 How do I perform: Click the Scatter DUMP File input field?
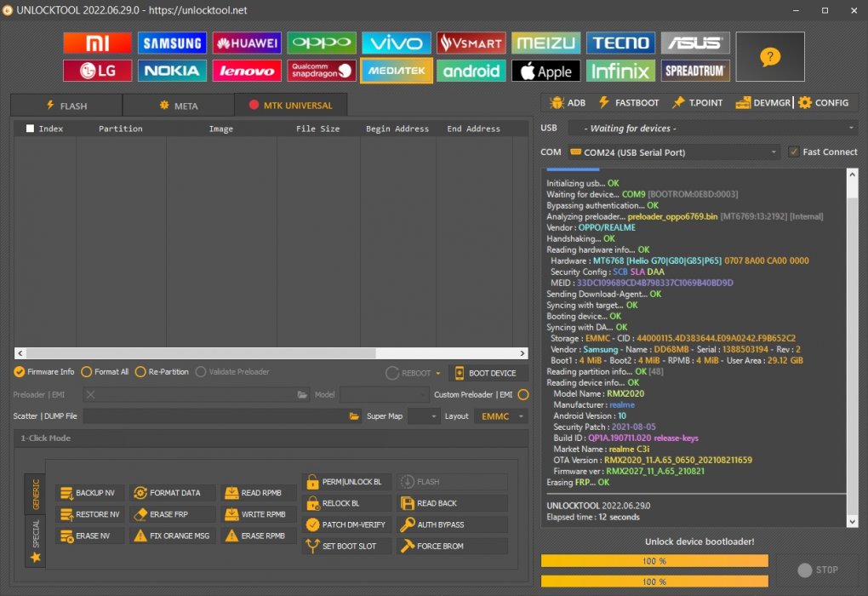(x=216, y=416)
